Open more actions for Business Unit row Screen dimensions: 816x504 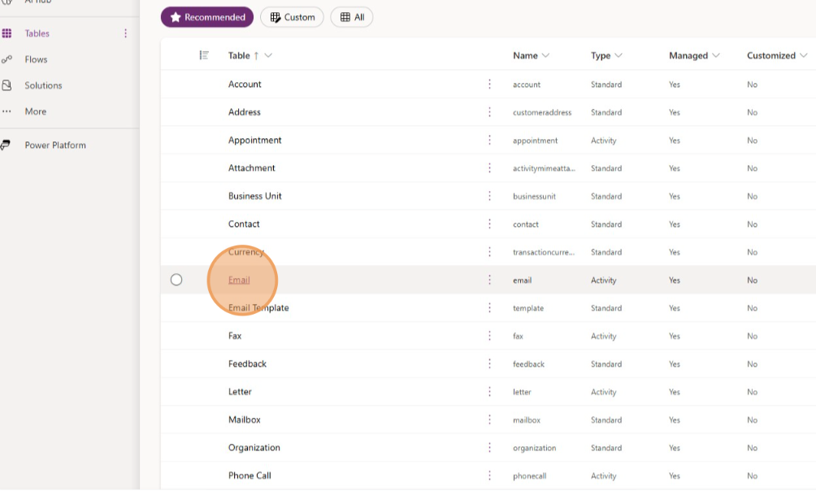coord(489,196)
